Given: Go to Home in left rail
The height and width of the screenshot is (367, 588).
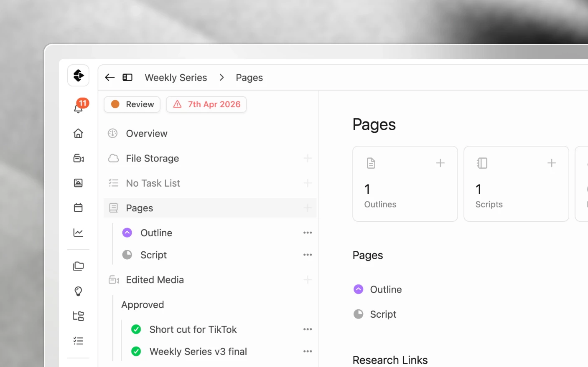Looking at the screenshot, I should coord(78,133).
